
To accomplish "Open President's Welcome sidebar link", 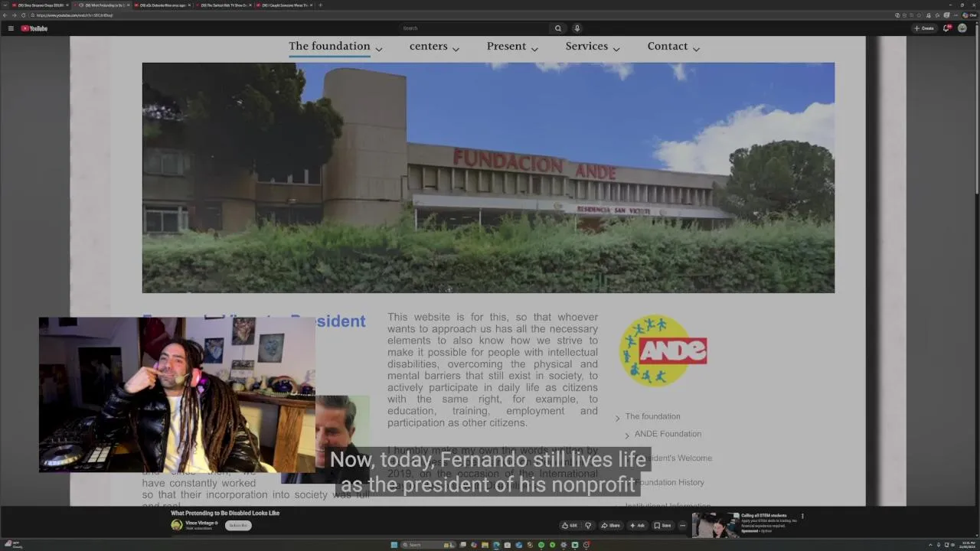I will click(674, 458).
